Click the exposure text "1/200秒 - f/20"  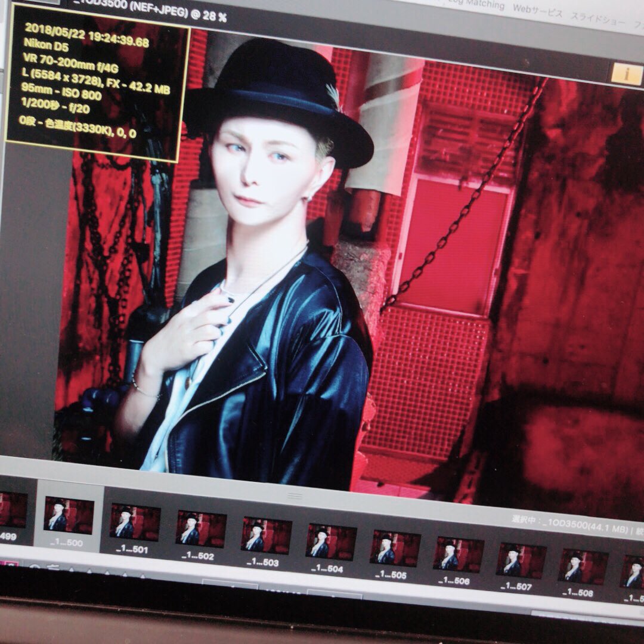[55, 106]
